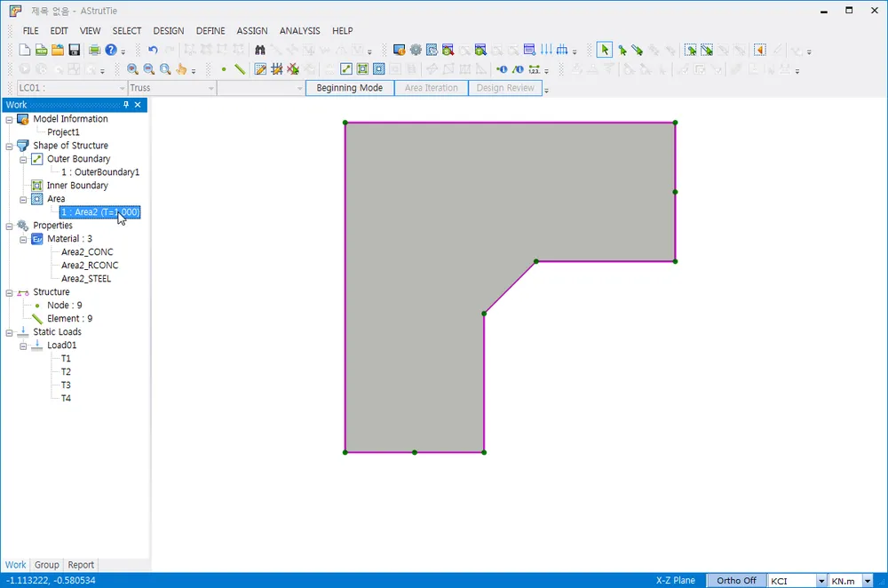Screen dimensions: 888x588
Task: Click the Select Node cursor icon
Action: tap(622, 51)
